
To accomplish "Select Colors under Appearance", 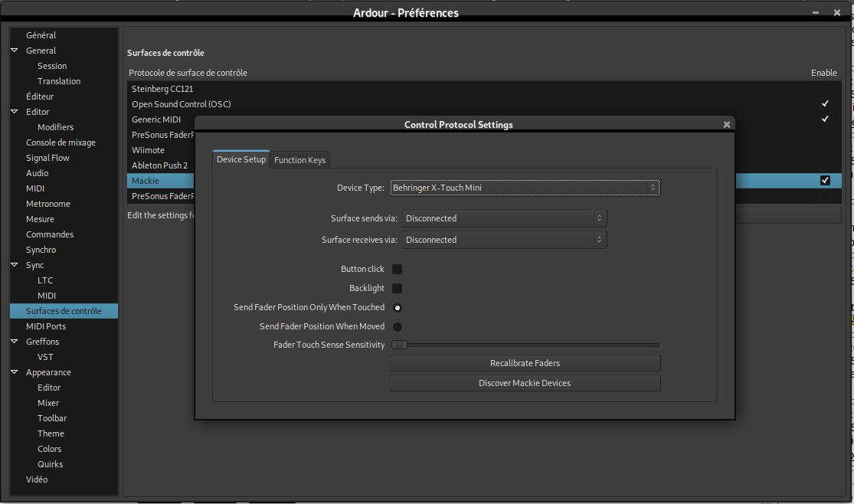I will 49,449.
